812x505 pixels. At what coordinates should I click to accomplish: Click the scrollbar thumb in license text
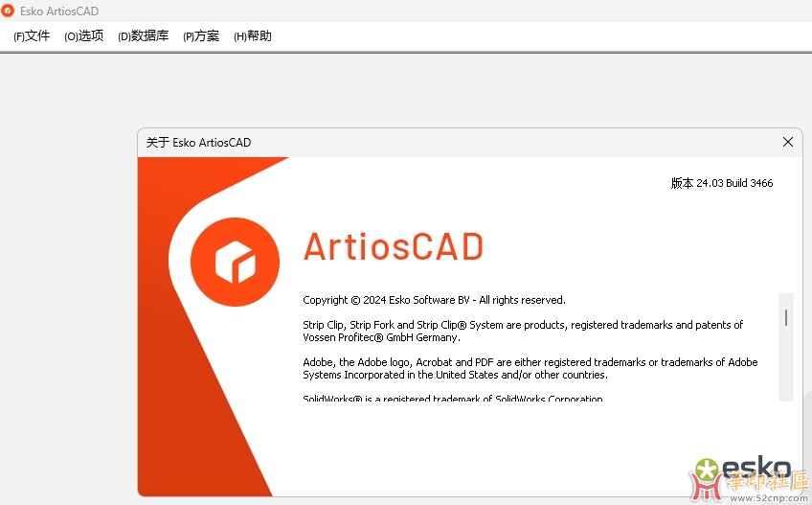point(785,318)
